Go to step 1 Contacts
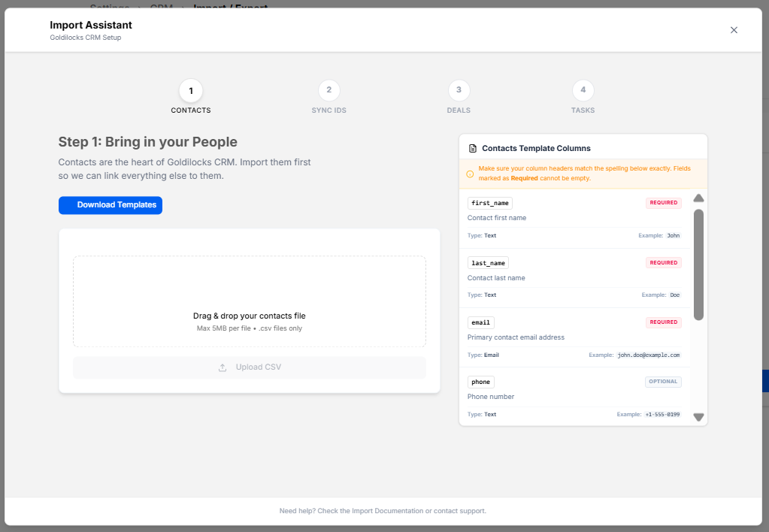 point(191,97)
